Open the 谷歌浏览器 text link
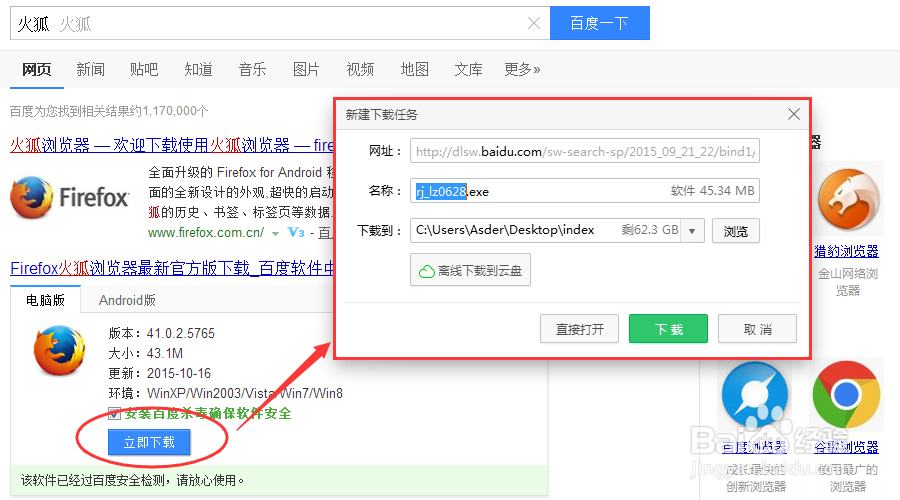The width and height of the screenshot is (900, 500). pyautogui.click(x=847, y=447)
